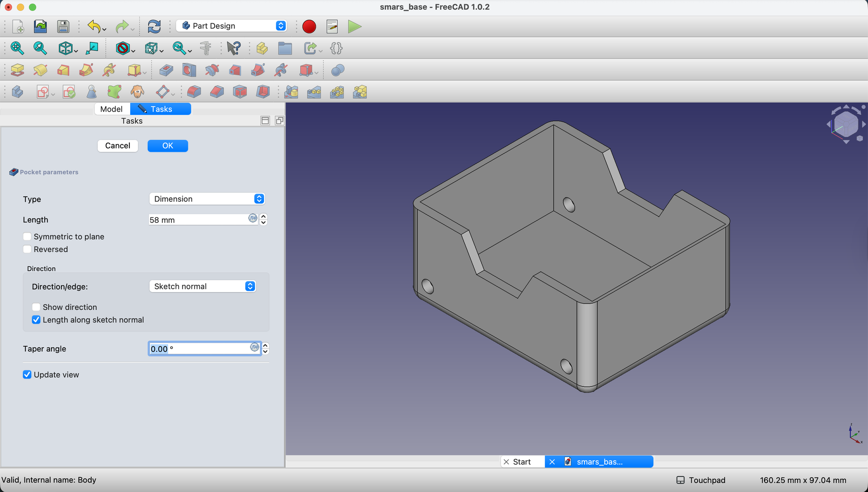Open the macros dialog icon
868x492 pixels.
coord(332,26)
